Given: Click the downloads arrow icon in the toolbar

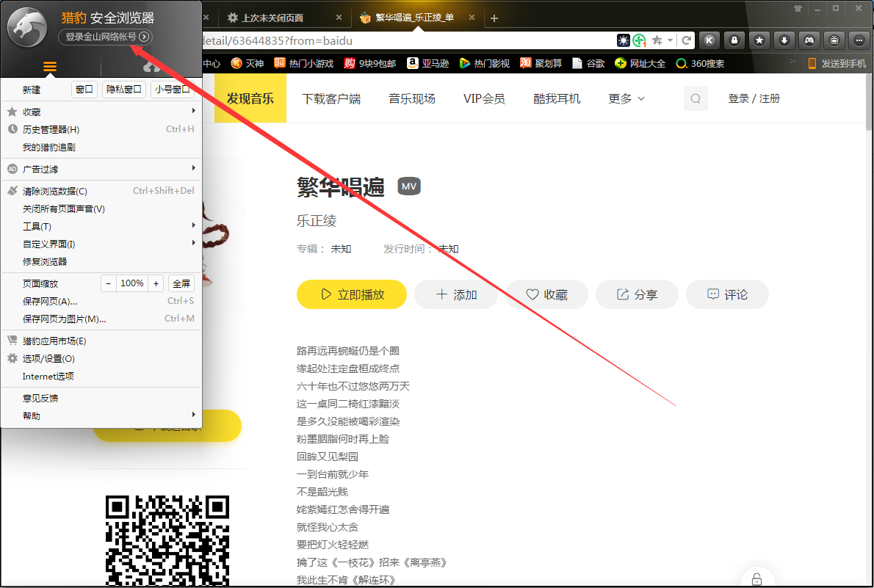Looking at the screenshot, I should (x=784, y=40).
